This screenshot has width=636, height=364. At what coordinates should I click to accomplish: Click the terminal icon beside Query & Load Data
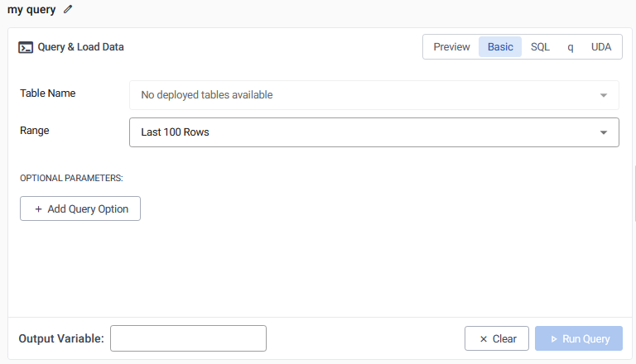point(26,47)
